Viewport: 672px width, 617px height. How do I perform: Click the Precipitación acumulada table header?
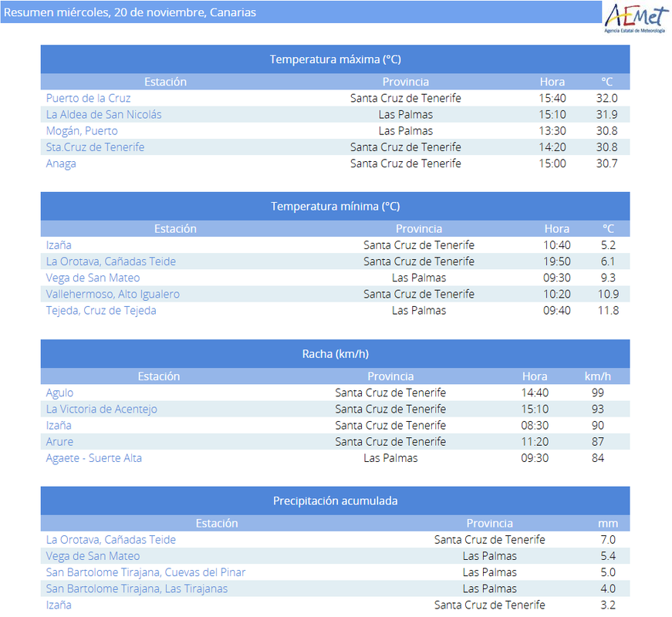tap(335, 501)
